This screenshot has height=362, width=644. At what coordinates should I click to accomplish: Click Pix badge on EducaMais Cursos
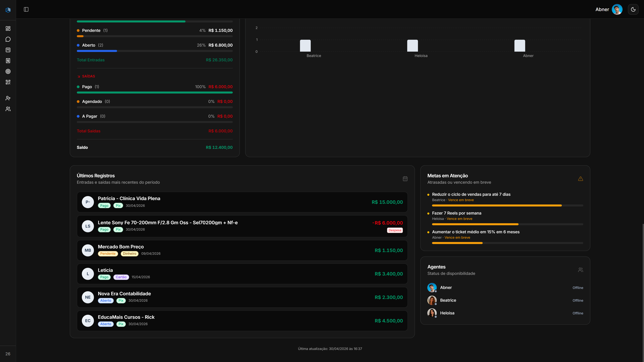coord(121,324)
